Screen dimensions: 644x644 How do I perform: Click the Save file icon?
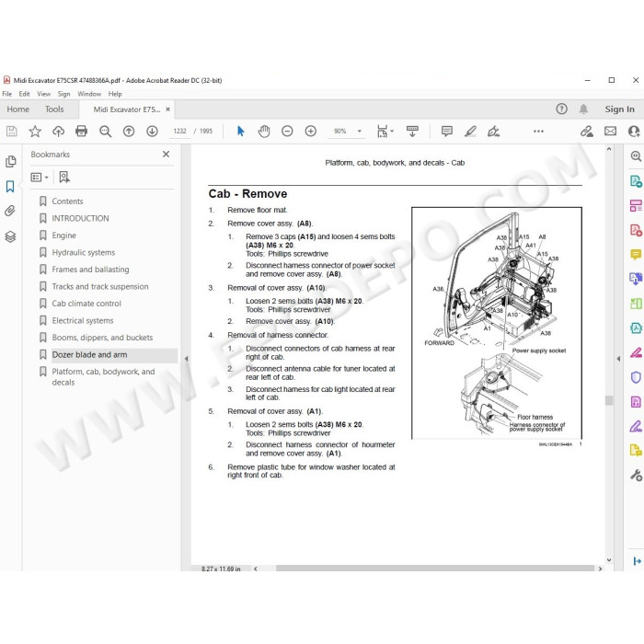[11, 132]
